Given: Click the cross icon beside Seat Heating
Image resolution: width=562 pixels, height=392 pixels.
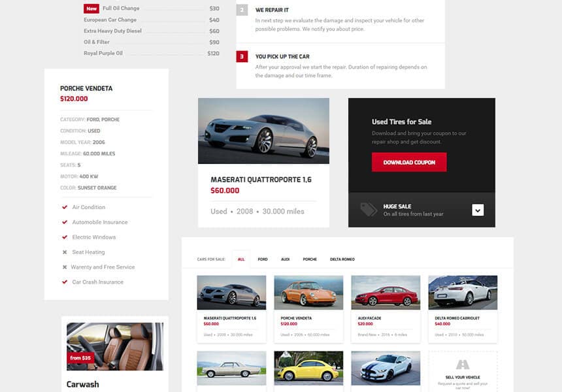Looking at the screenshot, I should (x=65, y=252).
